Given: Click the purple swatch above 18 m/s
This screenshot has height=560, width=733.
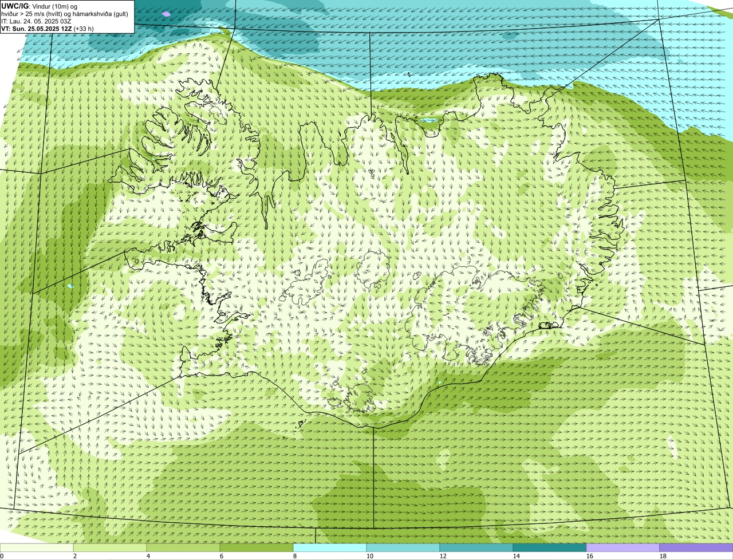Looking at the screenshot, I should (x=696, y=548).
